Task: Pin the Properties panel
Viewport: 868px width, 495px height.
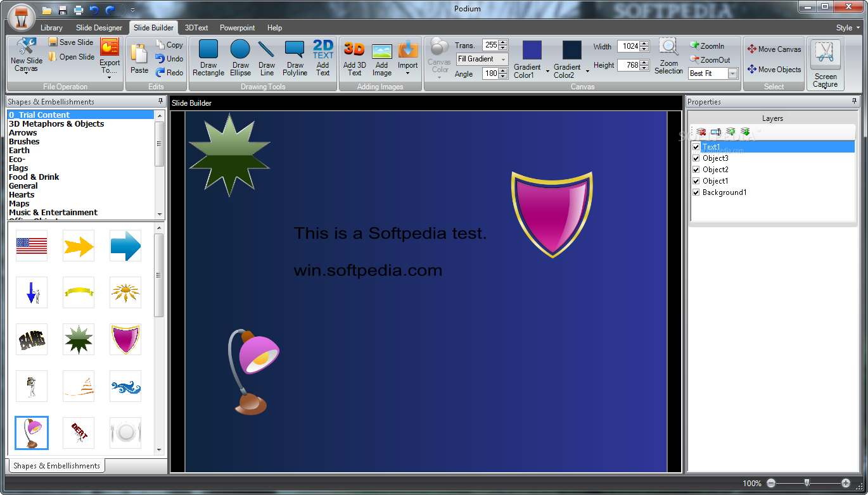Action: 855,101
